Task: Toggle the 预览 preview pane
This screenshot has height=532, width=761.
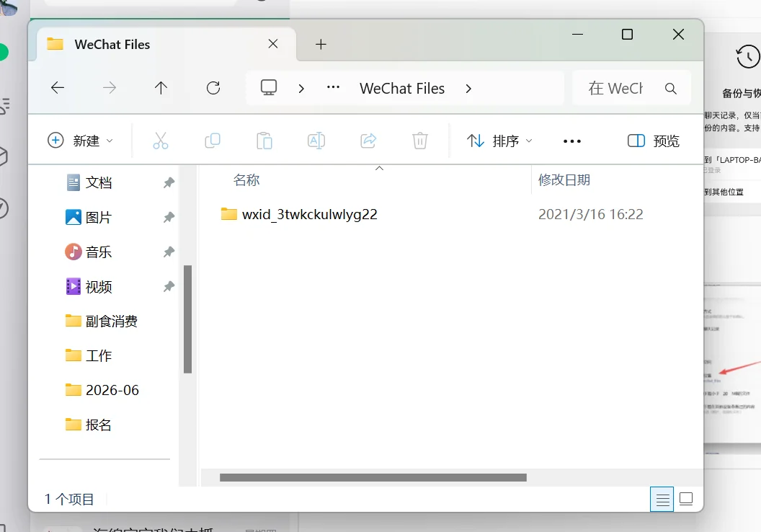Action: click(x=653, y=141)
